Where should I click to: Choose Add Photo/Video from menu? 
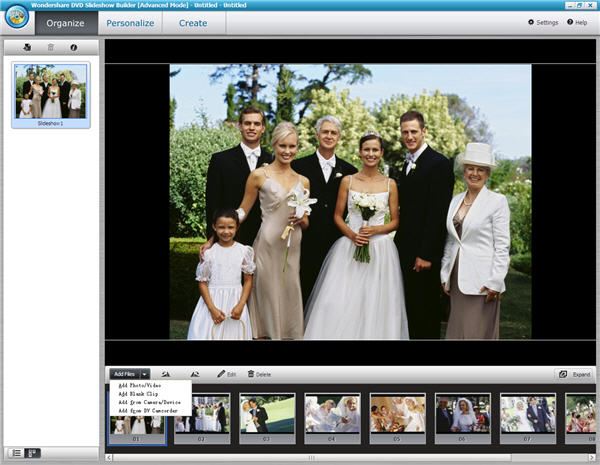coord(140,385)
